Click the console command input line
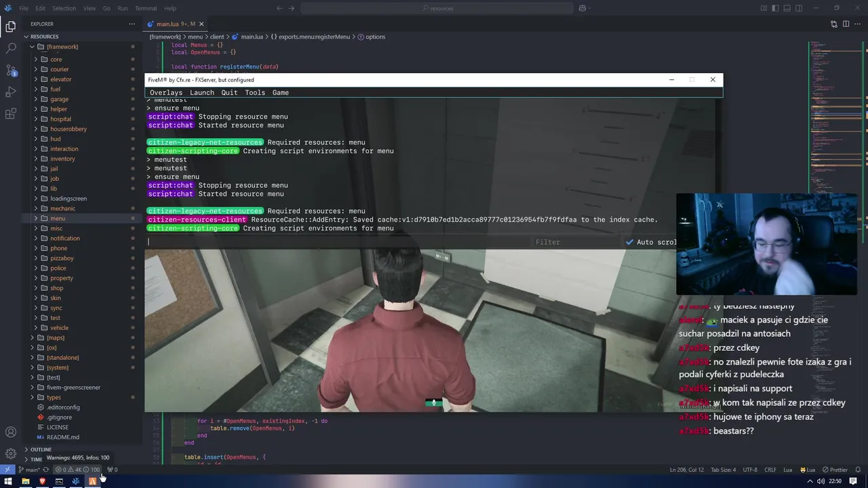 (338, 242)
